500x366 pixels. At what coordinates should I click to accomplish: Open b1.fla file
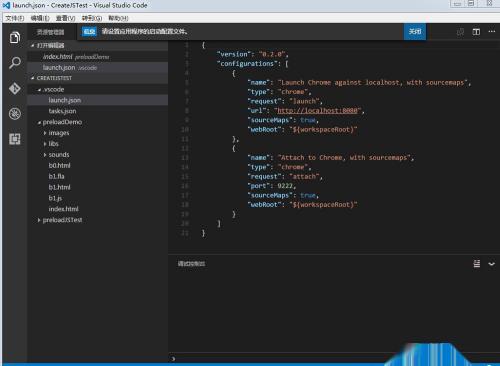(x=98, y=176)
